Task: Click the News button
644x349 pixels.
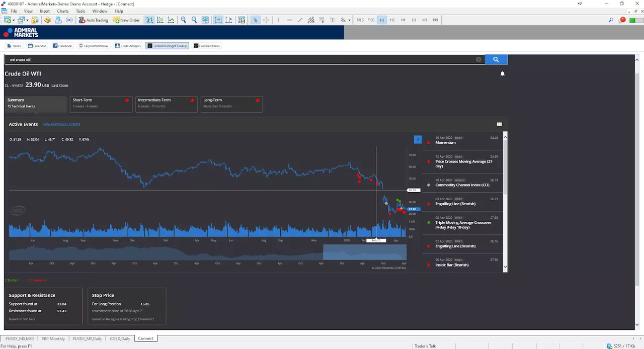Action: pyautogui.click(x=14, y=46)
